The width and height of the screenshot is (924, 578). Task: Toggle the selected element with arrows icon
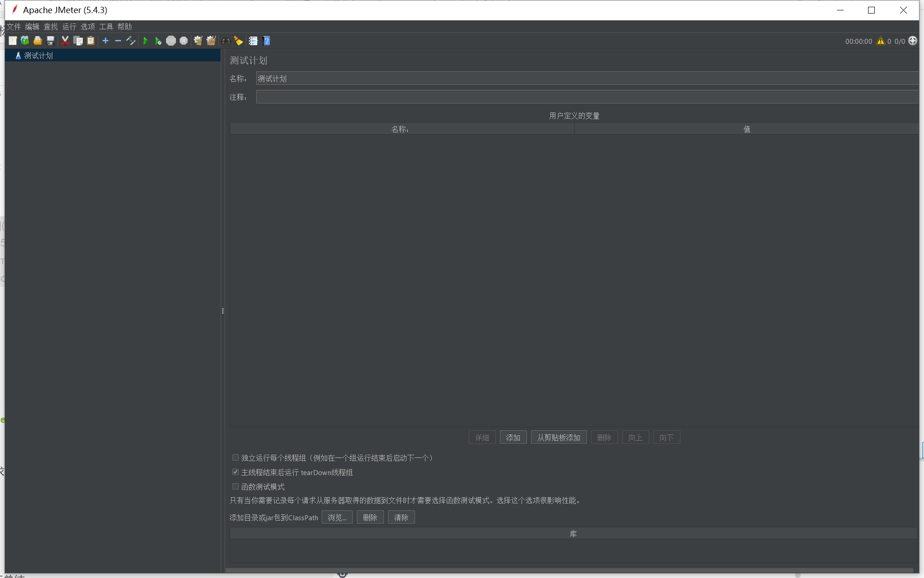131,41
